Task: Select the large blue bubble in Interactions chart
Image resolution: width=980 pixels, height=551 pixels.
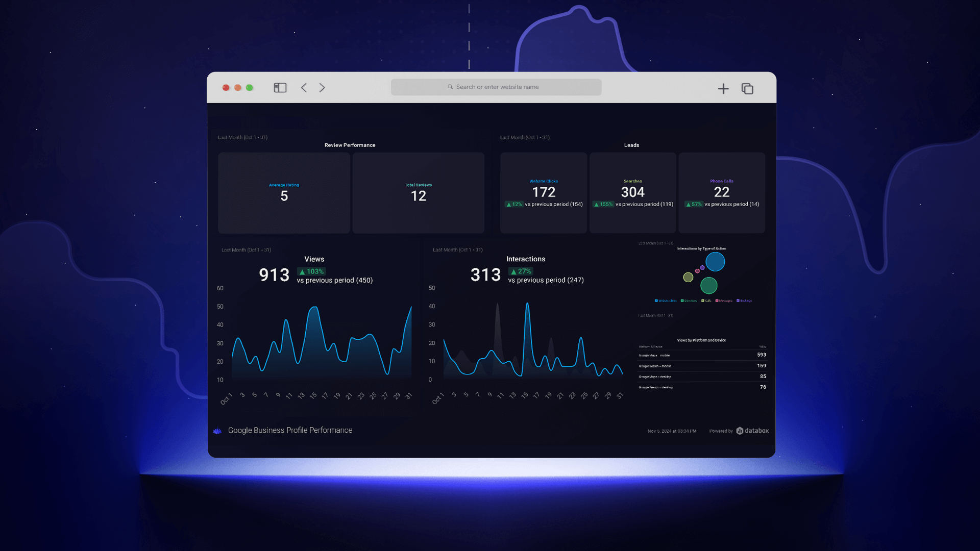Action: point(715,262)
